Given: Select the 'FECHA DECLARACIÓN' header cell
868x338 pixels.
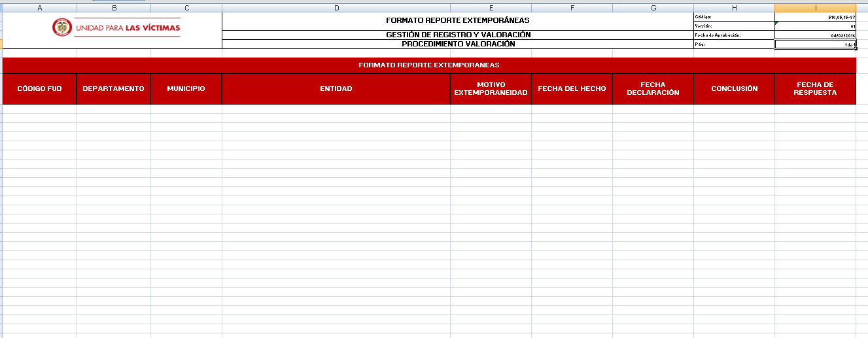Looking at the screenshot, I should click(x=653, y=89).
